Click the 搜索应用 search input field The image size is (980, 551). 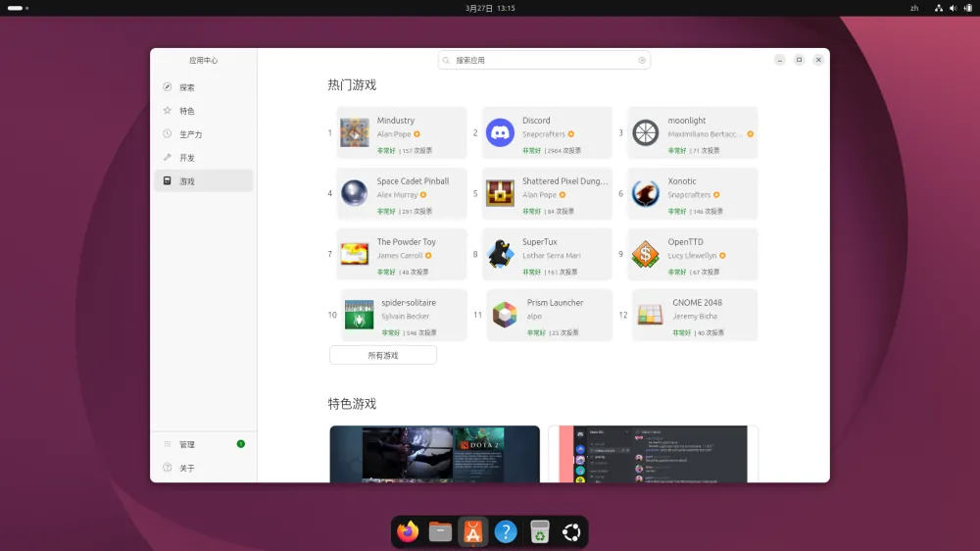point(544,60)
